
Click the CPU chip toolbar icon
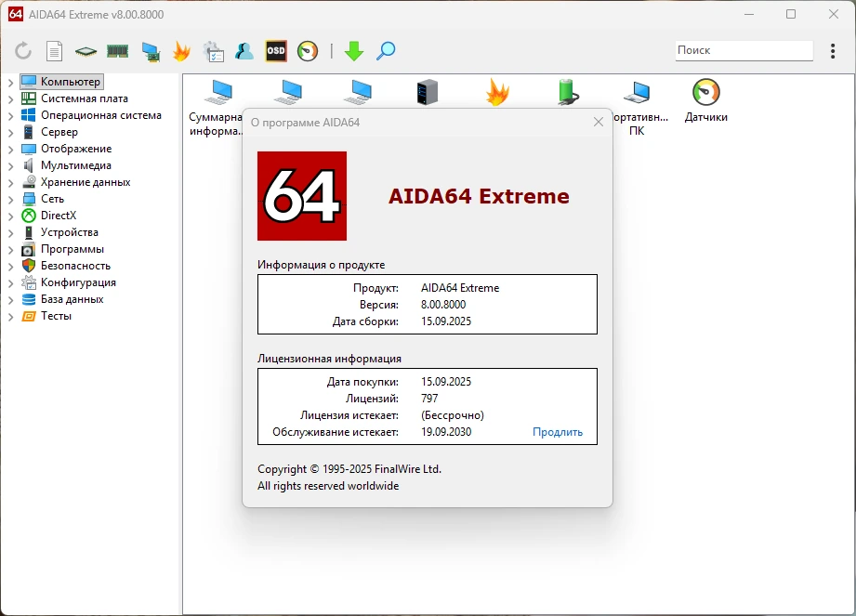[86, 51]
